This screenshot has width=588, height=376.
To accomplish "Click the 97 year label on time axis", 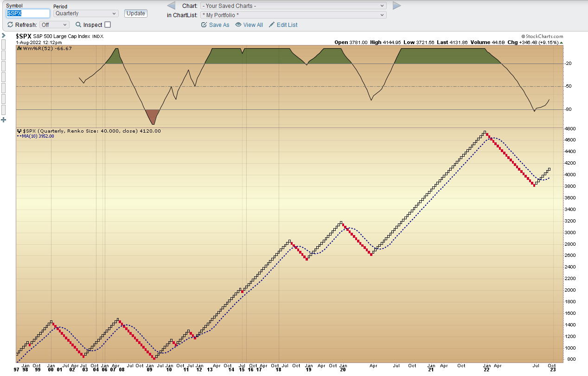I will coord(17,370).
